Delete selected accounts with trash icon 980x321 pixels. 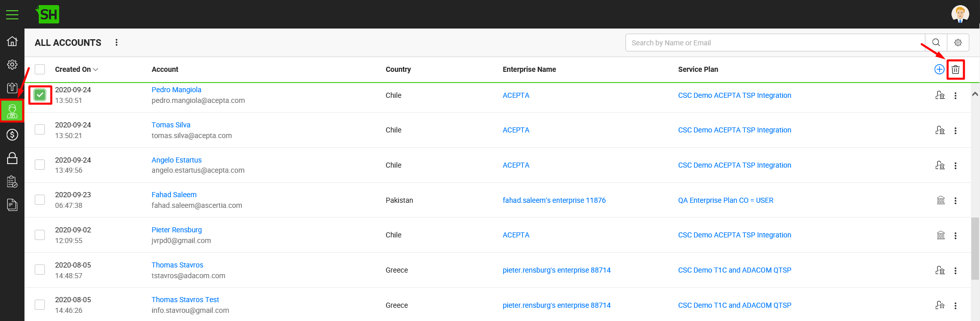956,69
